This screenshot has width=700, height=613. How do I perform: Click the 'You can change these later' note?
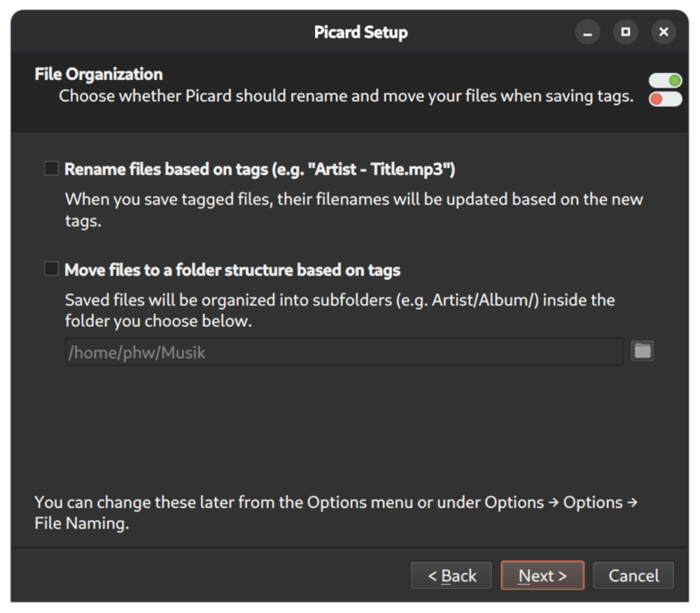pos(336,513)
